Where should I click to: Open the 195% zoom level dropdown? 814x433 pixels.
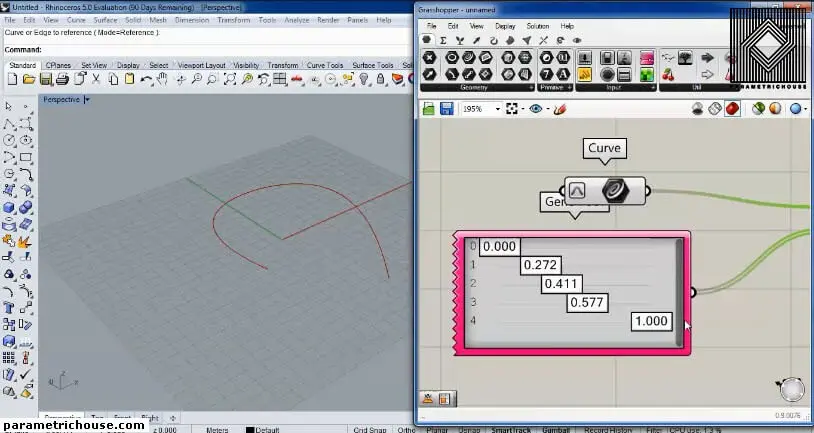(x=497, y=108)
